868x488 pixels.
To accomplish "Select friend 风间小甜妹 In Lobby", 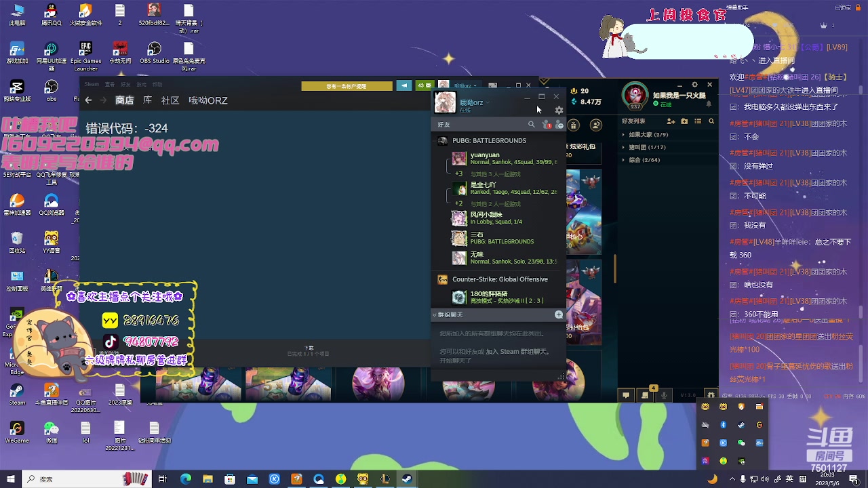I will 505,218.
